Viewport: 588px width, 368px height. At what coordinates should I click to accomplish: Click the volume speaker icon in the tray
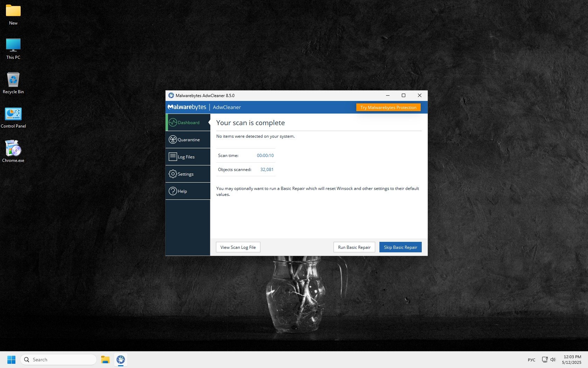point(553,360)
